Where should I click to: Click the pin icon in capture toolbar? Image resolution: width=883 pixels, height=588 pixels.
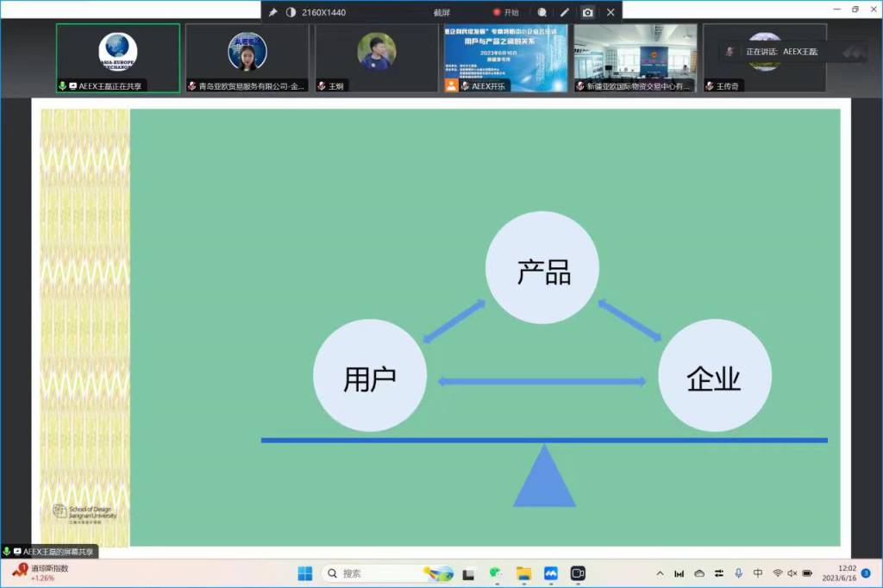(x=272, y=12)
